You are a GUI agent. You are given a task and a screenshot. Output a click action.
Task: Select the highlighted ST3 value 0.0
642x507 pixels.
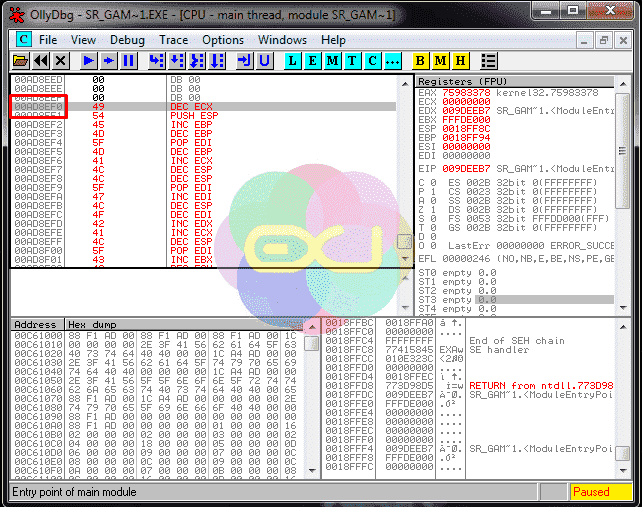(487, 300)
